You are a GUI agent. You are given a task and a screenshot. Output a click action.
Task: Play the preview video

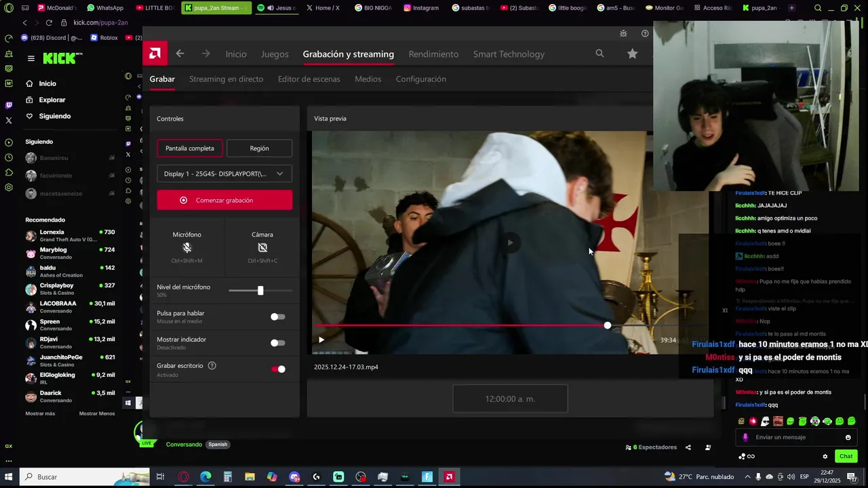[x=321, y=340]
